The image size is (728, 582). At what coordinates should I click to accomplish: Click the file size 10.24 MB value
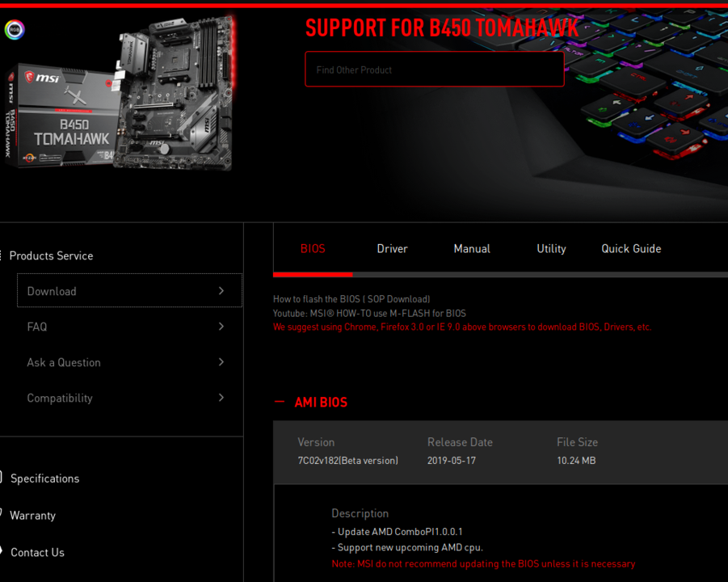(x=576, y=460)
